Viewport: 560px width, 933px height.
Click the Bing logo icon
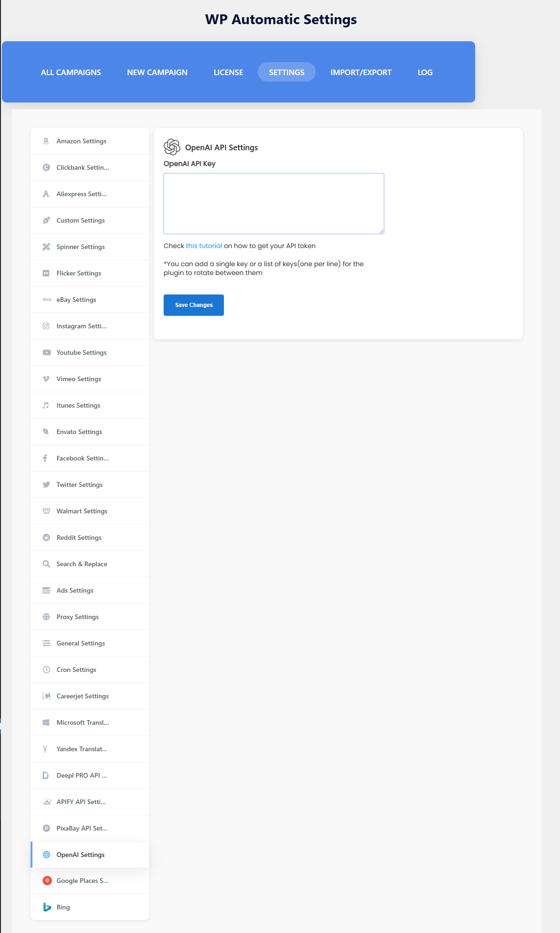[x=47, y=907]
